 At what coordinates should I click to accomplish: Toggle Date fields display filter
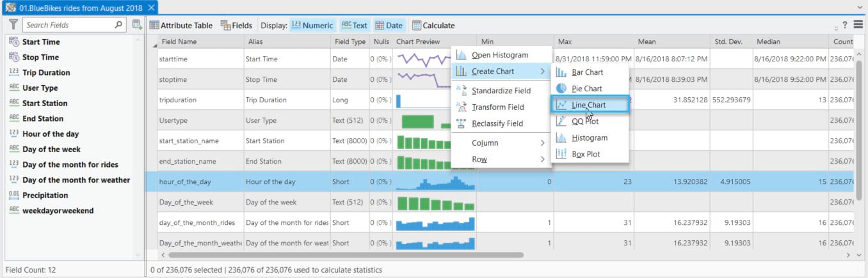(x=389, y=26)
